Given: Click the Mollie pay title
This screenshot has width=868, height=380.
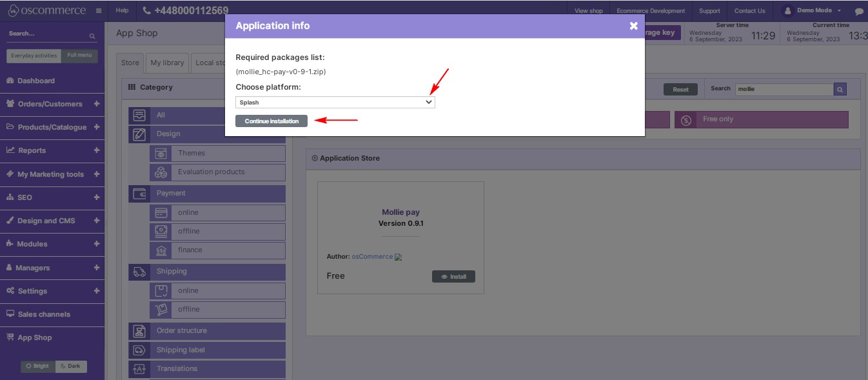Looking at the screenshot, I should point(400,212).
